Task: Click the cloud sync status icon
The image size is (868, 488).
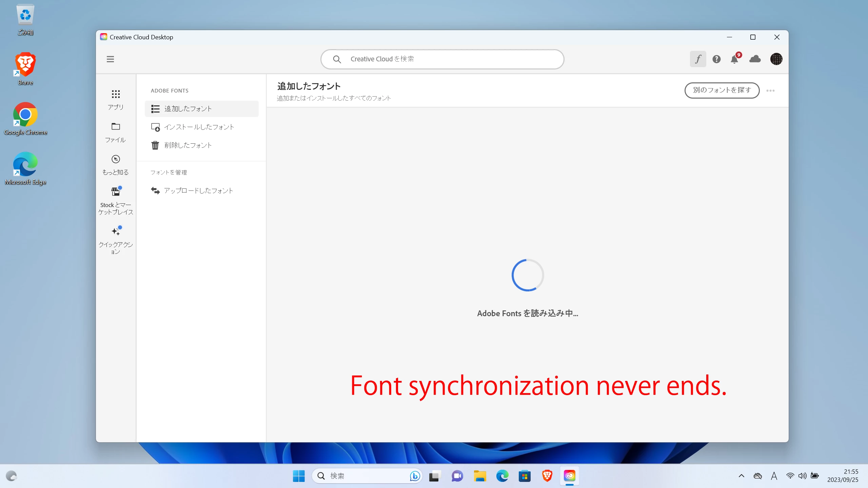Action: (x=755, y=59)
